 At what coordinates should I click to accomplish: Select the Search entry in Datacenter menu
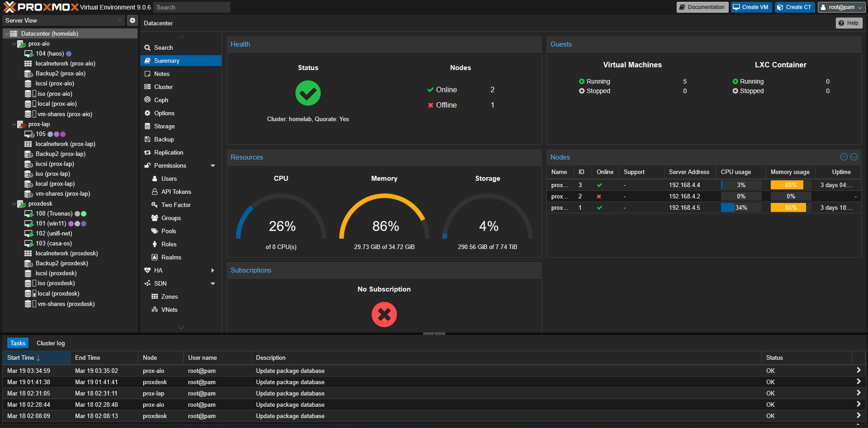[163, 47]
